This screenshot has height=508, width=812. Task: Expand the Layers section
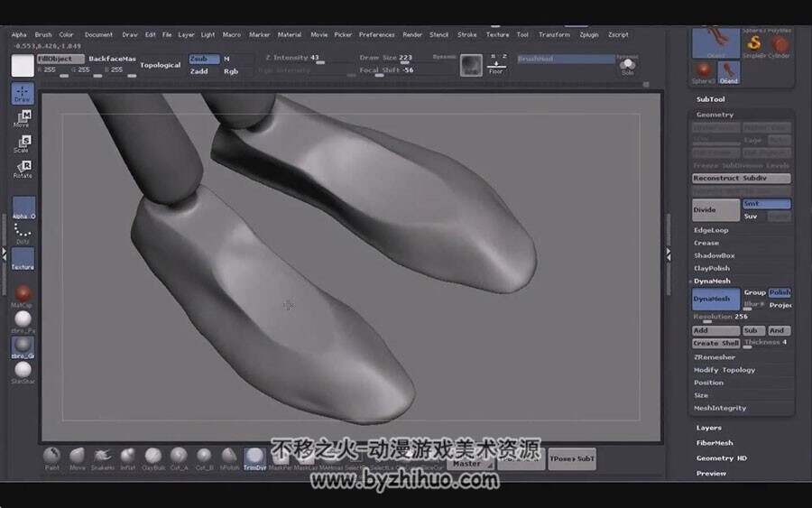[708, 428]
